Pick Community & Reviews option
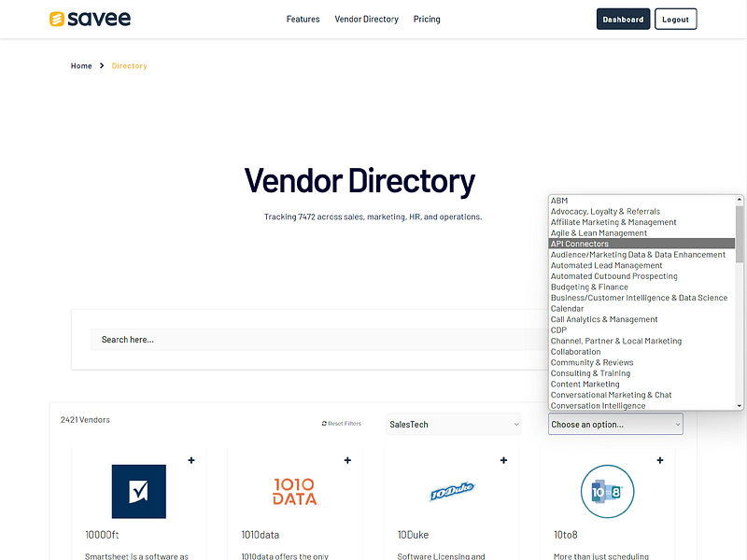The image size is (747, 560). click(x=641, y=362)
